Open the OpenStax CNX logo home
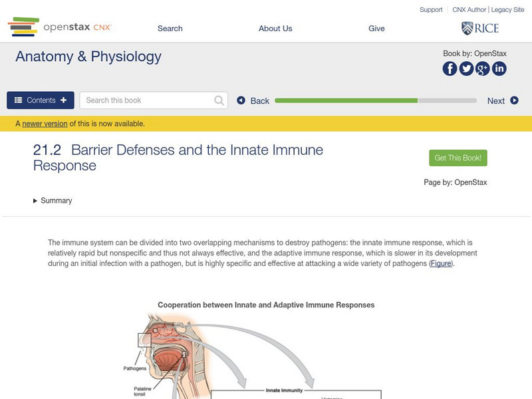 pos(60,28)
